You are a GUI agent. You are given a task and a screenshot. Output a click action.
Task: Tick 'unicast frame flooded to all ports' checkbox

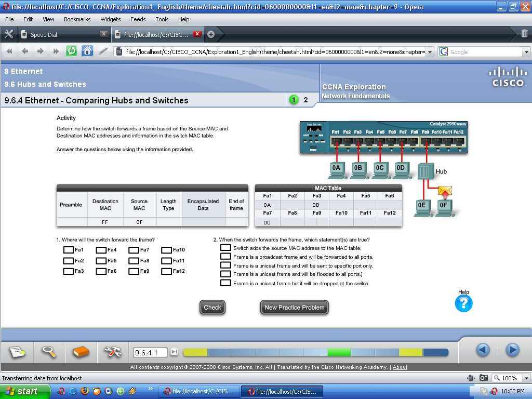click(x=225, y=274)
